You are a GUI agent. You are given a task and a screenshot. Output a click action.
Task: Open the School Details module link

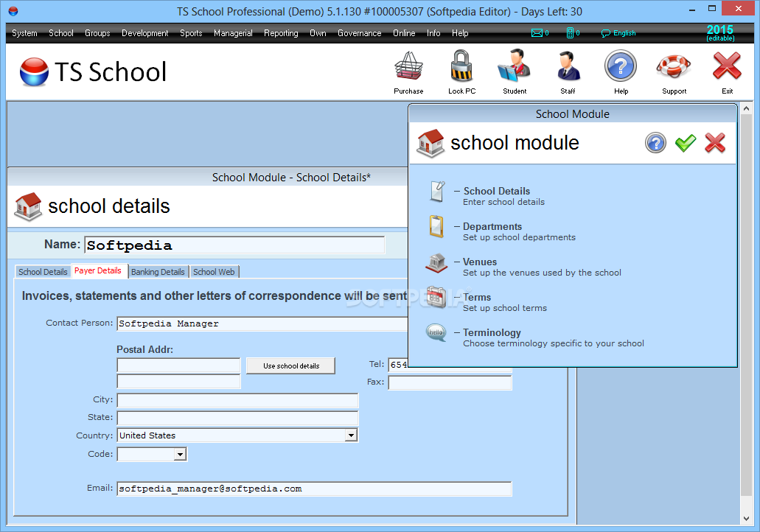496,191
